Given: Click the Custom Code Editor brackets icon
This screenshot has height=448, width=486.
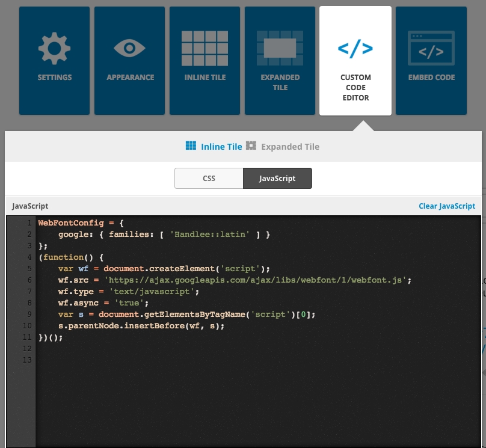Looking at the screenshot, I should pyautogui.click(x=355, y=49).
